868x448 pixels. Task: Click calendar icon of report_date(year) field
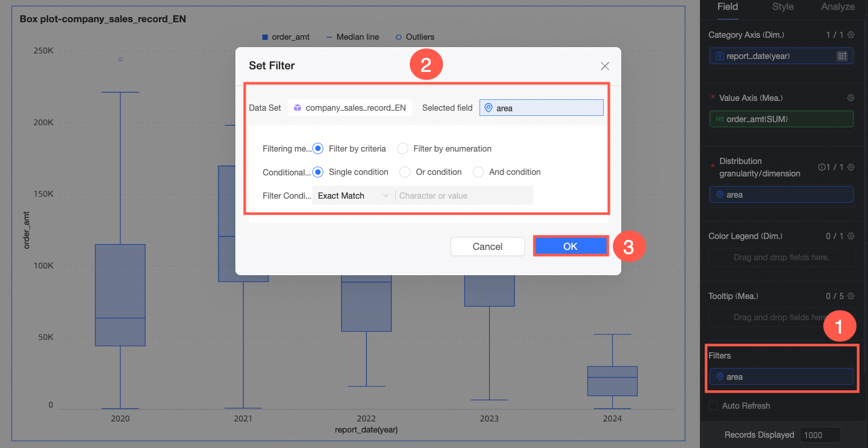pos(720,56)
